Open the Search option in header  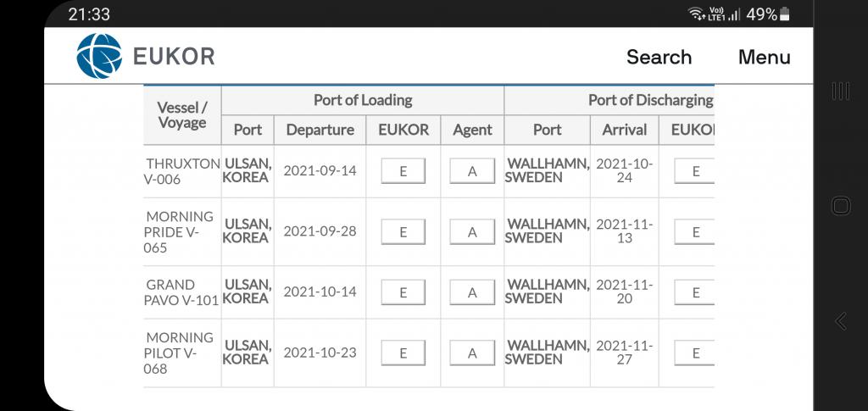pyautogui.click(x=659, y=57)
